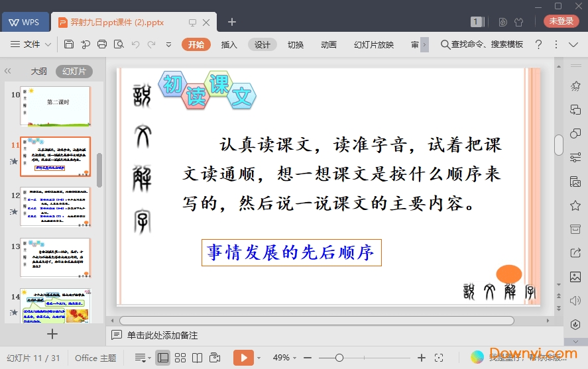Click the window count icon showing 1
This screenshot has height=369, width=588.
coord(477,22)
